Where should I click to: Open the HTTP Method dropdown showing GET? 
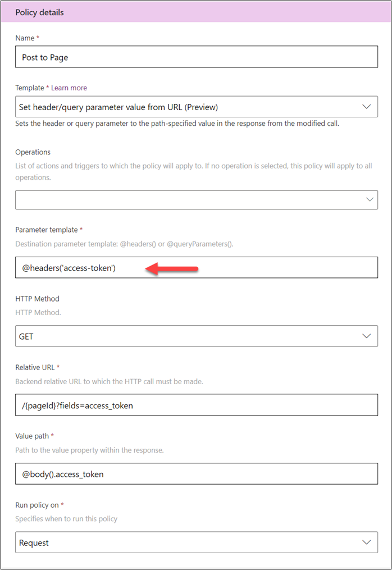197,335
